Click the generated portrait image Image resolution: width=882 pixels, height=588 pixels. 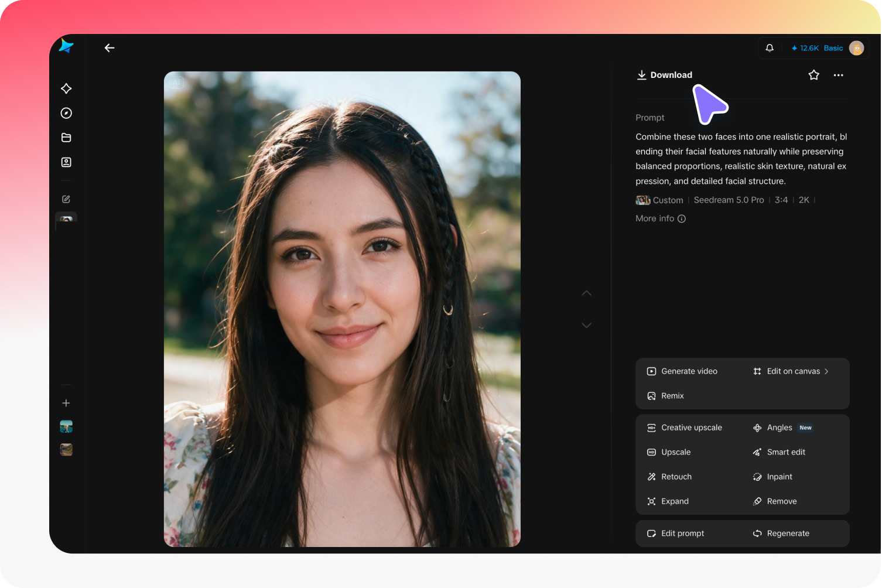(342, 309)
